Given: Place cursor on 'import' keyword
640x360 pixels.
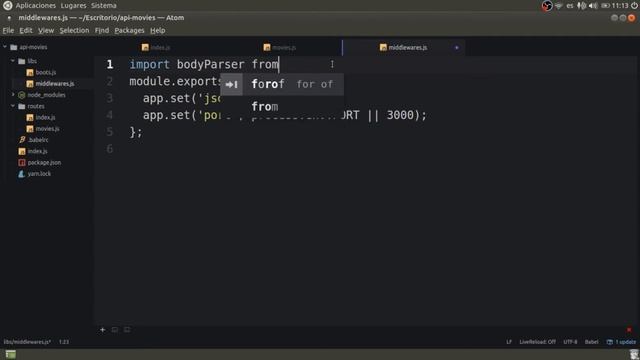Looking at the screenshot, I should [149, 64].
